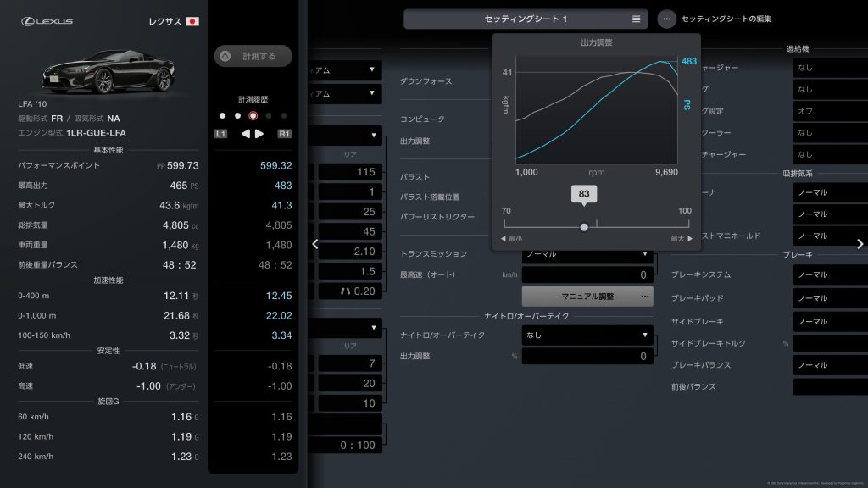This screenshot has width=868, height=488.
Task: Open the upper ィアム tire dropdown
Action: (346, 70)
